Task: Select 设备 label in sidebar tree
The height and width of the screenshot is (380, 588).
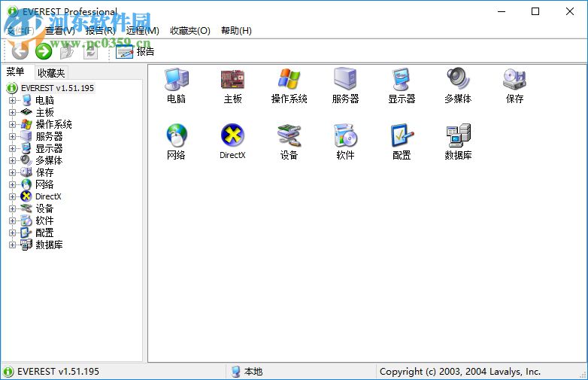Action: coord(44,208)
